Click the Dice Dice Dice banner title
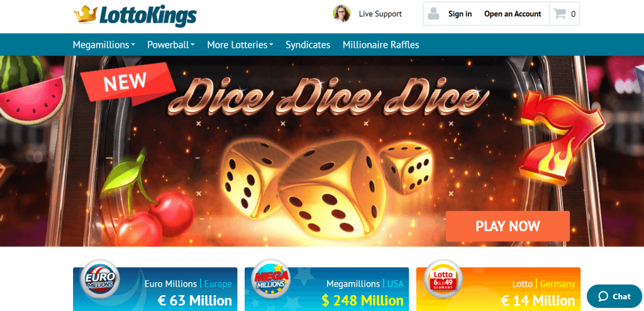The width and height of the screenshot is (644, 311). [328, 96]
